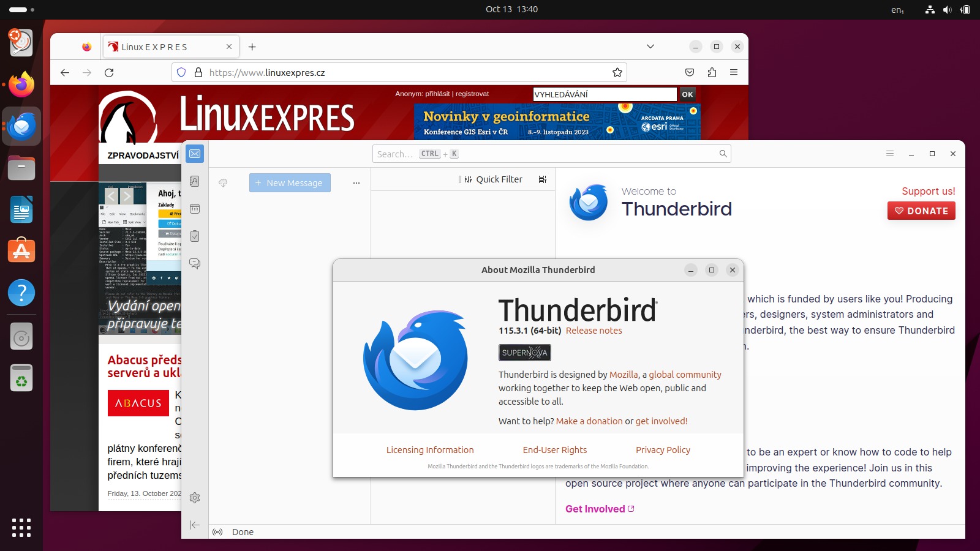Viewport: 980px width, 551px height.
Task: Open message list display options icon
Action: (x=542, y=179)
